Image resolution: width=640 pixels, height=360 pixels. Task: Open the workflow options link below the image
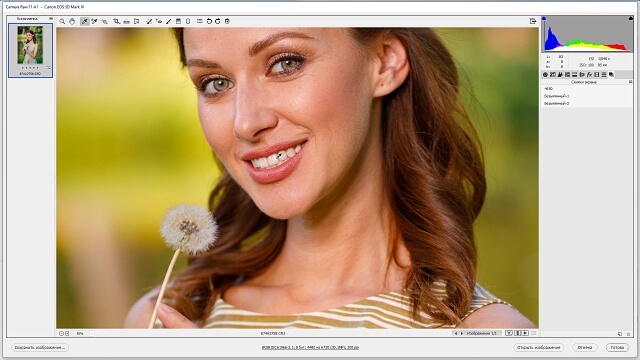(x=310, y=347)
